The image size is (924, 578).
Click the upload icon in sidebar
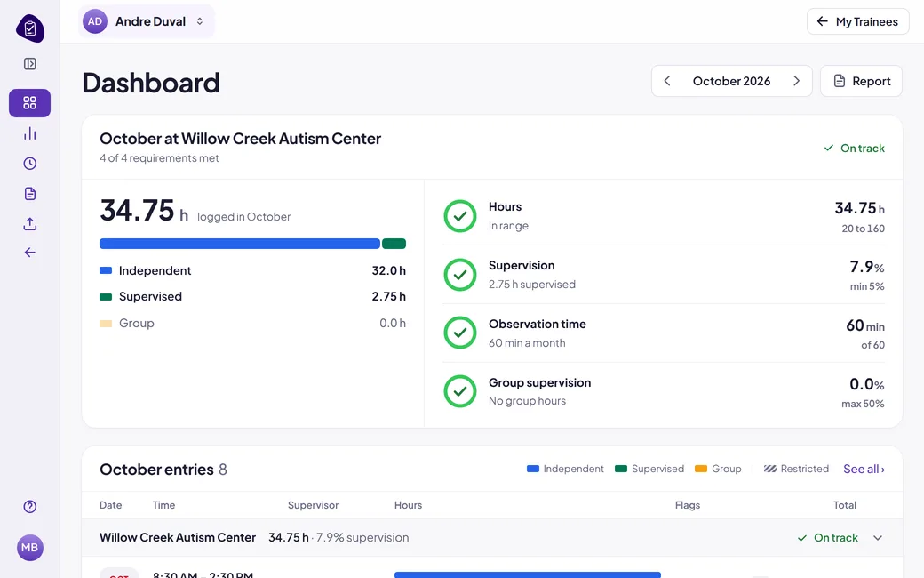coord(30,223)
